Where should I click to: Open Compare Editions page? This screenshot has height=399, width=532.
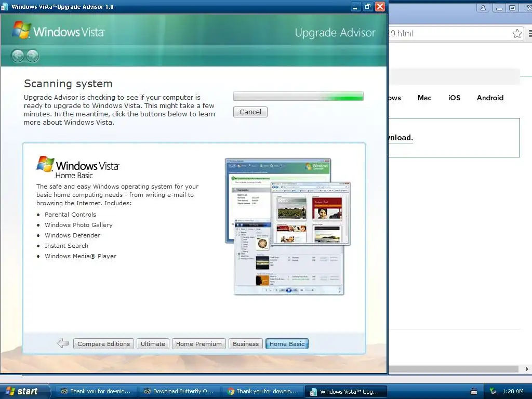103,344
